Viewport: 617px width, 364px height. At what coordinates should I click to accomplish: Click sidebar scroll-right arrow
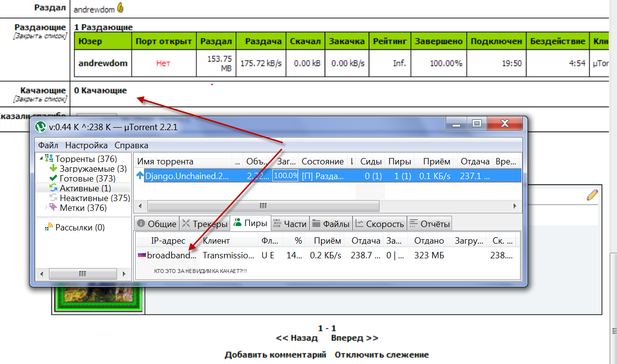coord(124,273)
